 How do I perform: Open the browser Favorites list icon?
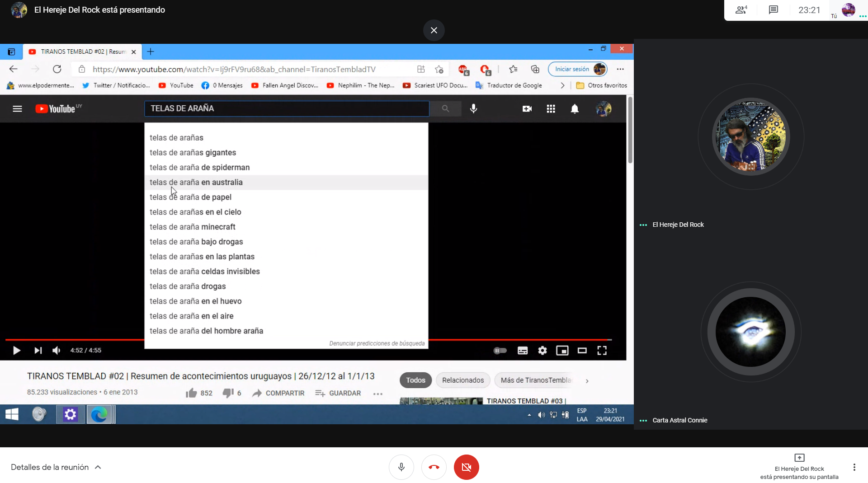pos(513,69)
